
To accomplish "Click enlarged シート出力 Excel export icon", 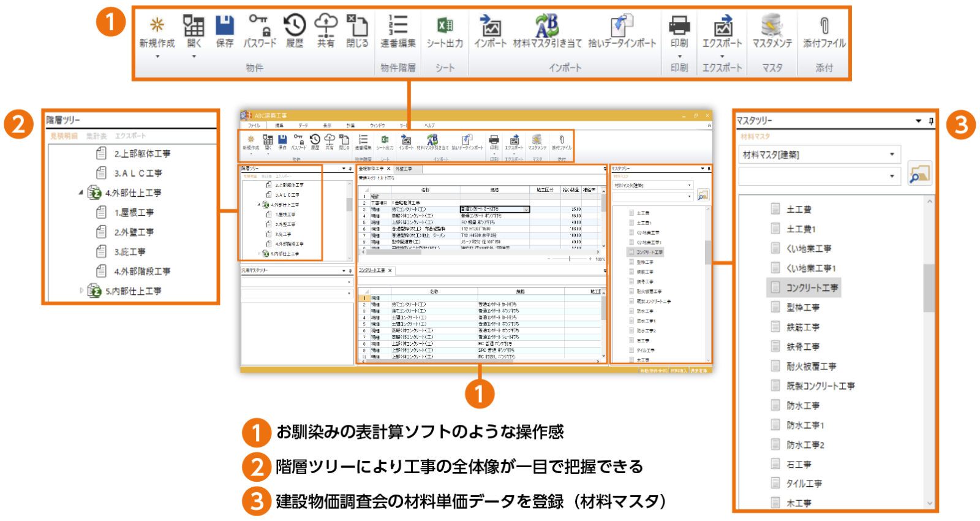I will 445,26.
